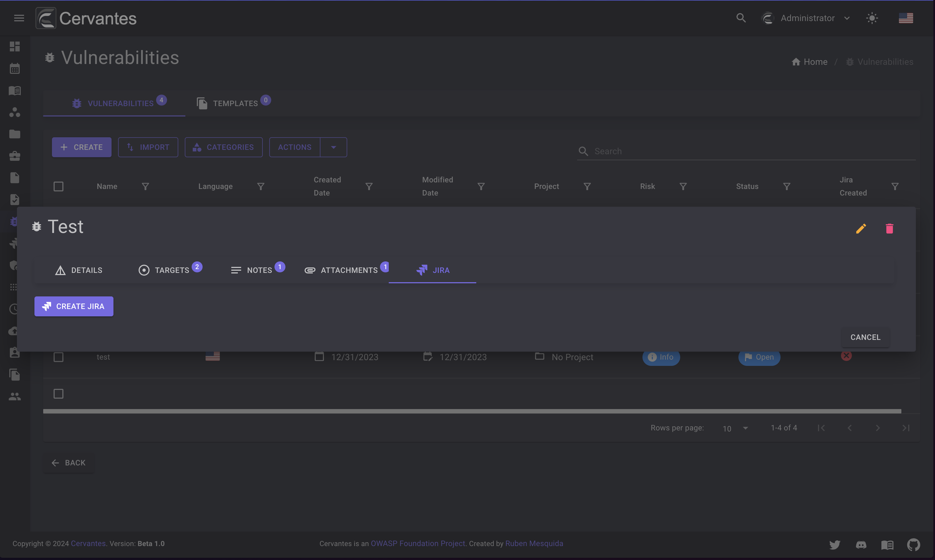
Task: Filter the Risk column
Action: tap(683, 186)
